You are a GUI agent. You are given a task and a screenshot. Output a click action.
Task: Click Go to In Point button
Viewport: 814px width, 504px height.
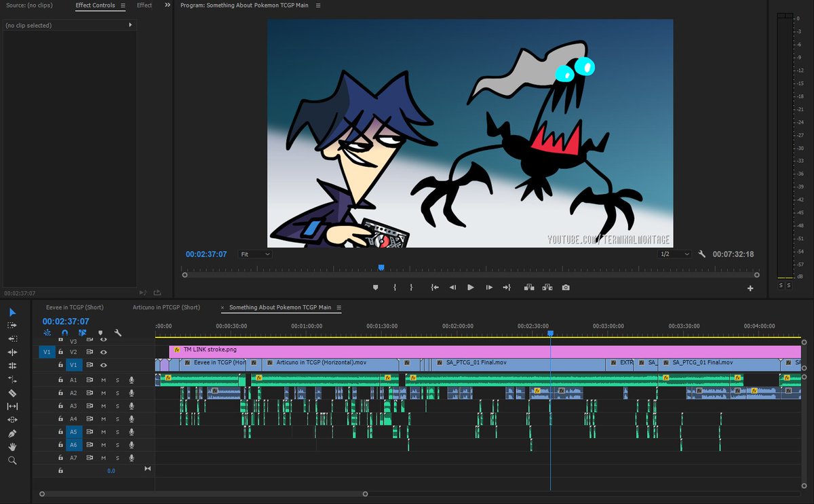click(x=435, y=287)
